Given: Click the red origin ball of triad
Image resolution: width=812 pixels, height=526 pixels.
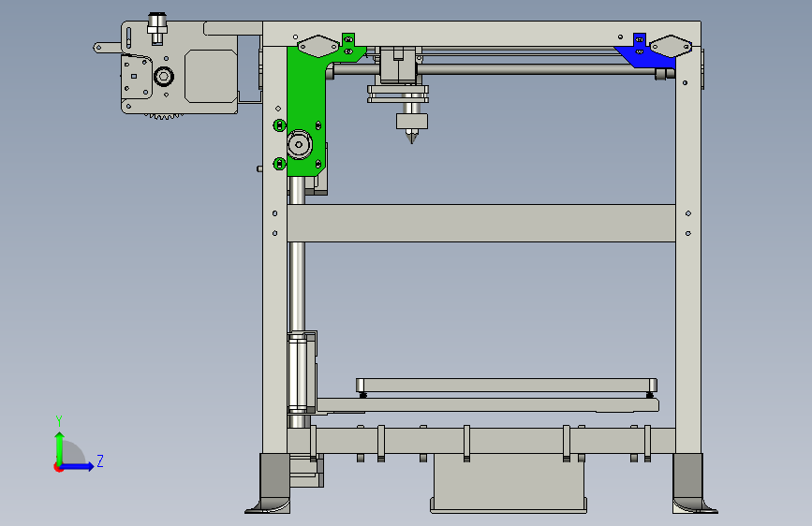Looking at the screenshot, I should click(x=58, y=467).
